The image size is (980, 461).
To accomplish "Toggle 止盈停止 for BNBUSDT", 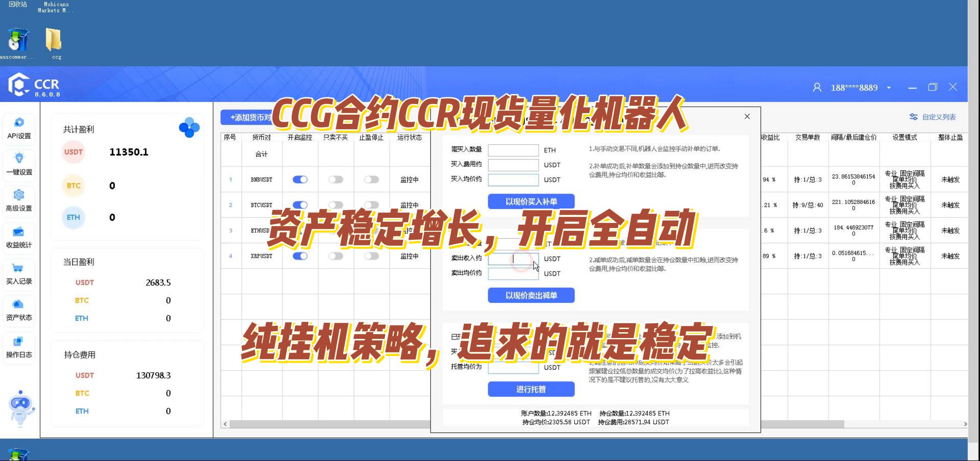I will pyautogui.click(x=371, y=180).
